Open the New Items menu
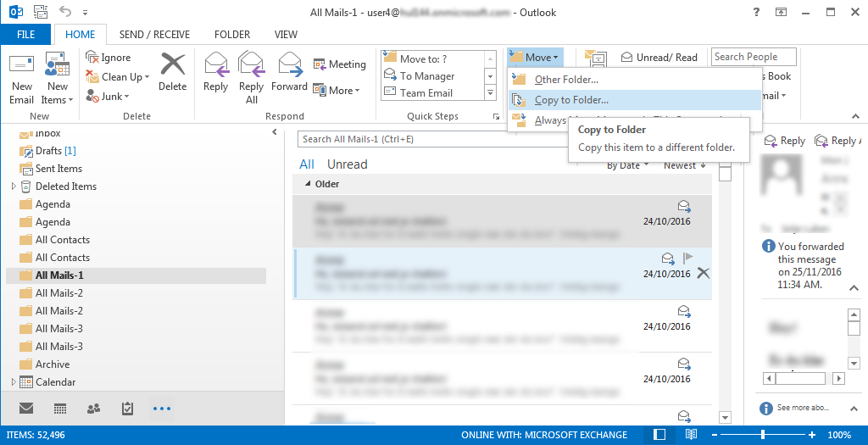 (57, 79)
